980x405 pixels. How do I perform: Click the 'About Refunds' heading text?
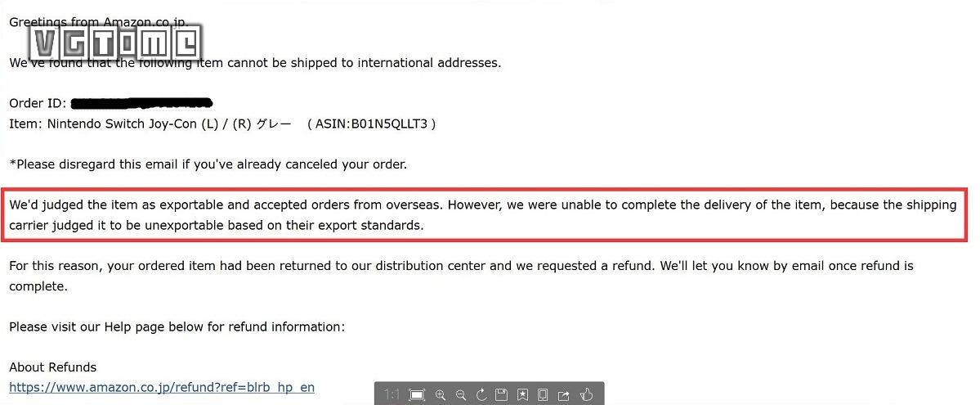(x=52, y=367)
